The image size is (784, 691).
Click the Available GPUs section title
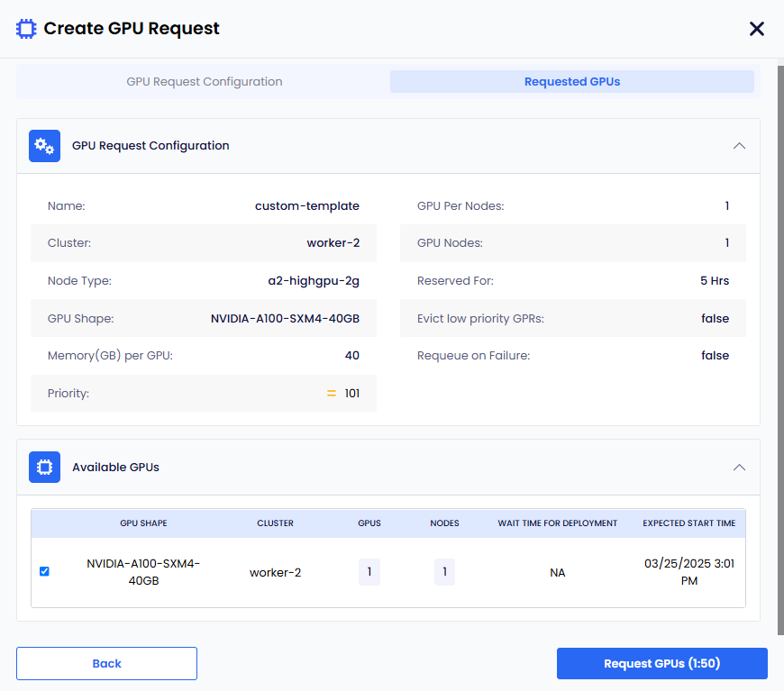(115, 467)
